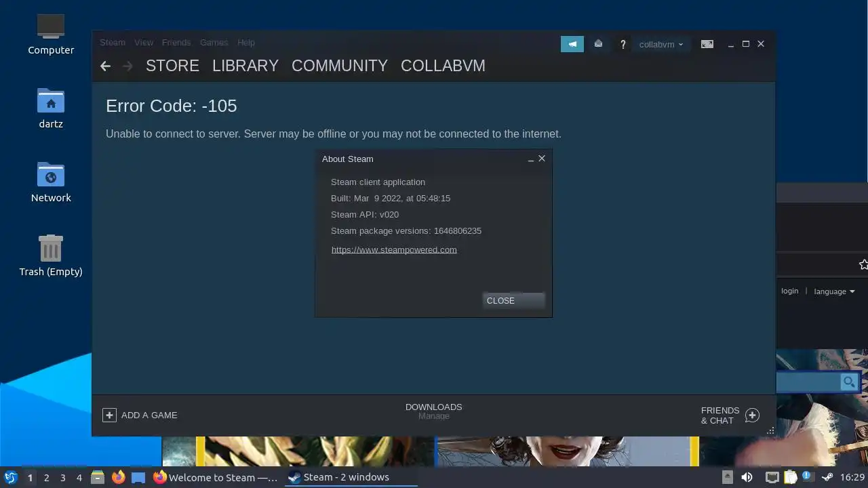Open the steampowered.com link
This screenshot has height=488, width=868.
click(394, 249)
